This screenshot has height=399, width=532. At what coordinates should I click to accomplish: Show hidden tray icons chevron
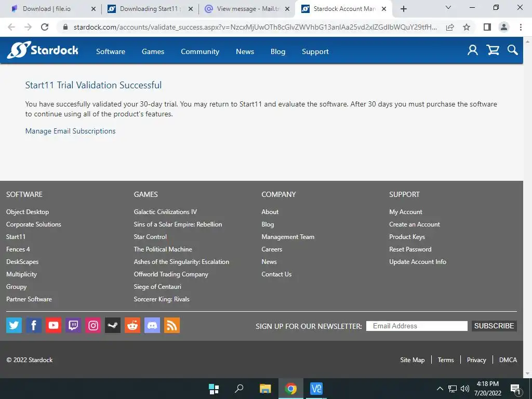(440, 389)
